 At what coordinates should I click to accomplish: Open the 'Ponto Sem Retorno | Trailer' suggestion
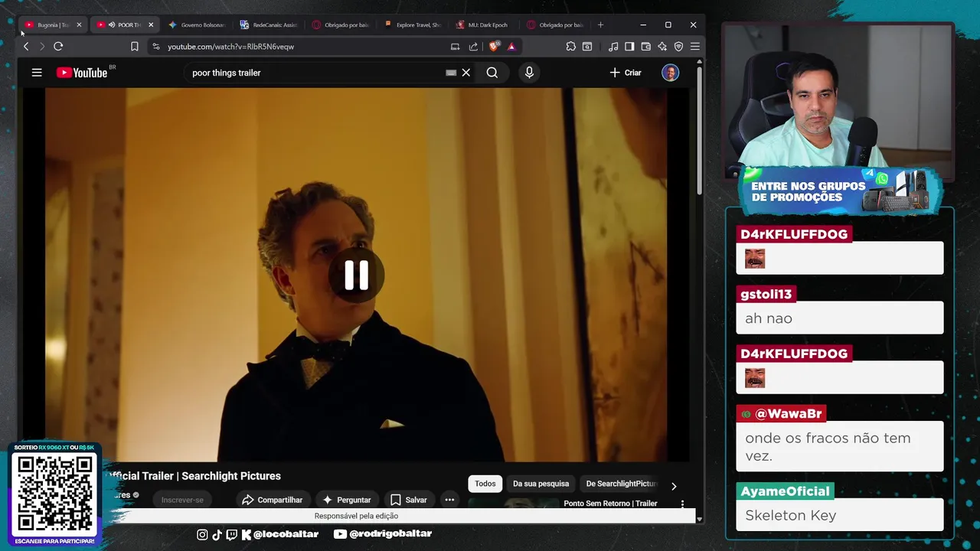(610, 504)
